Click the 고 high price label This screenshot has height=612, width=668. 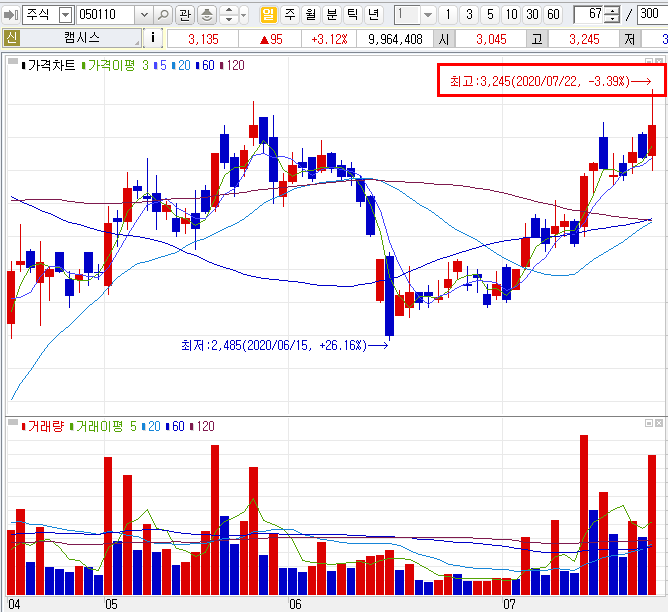[537, 40]
